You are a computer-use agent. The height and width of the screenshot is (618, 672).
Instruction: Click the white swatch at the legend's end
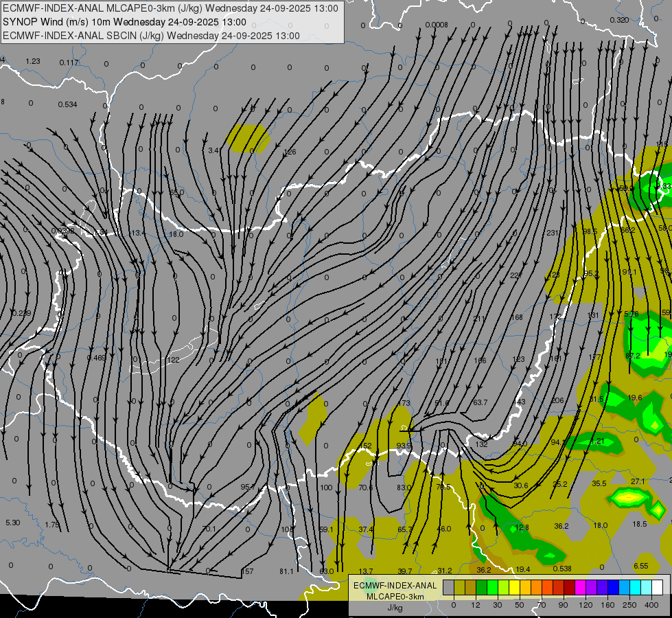click(x=658, y=588)
